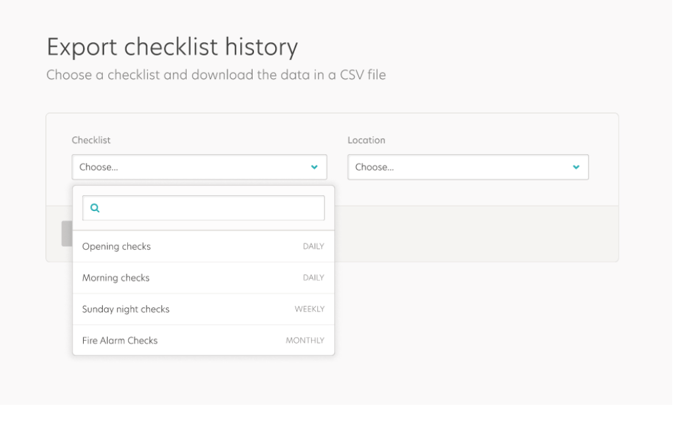
Task: Click the teal chevron in the Location dropdown
Action: [576, 167]
